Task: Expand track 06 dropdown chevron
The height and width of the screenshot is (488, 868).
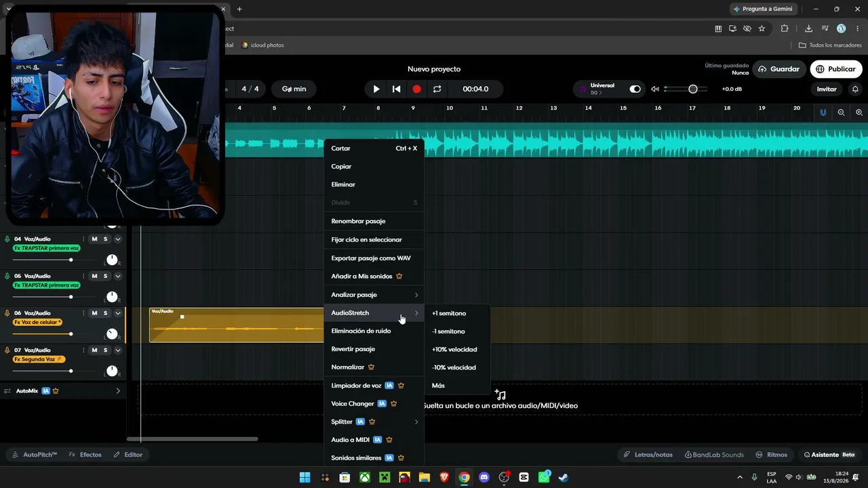Action: 118,313
